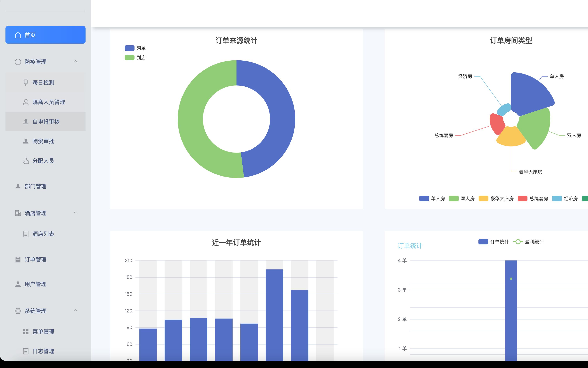
Task: Open 酒店列表 page
Action: tap(46, 234)
